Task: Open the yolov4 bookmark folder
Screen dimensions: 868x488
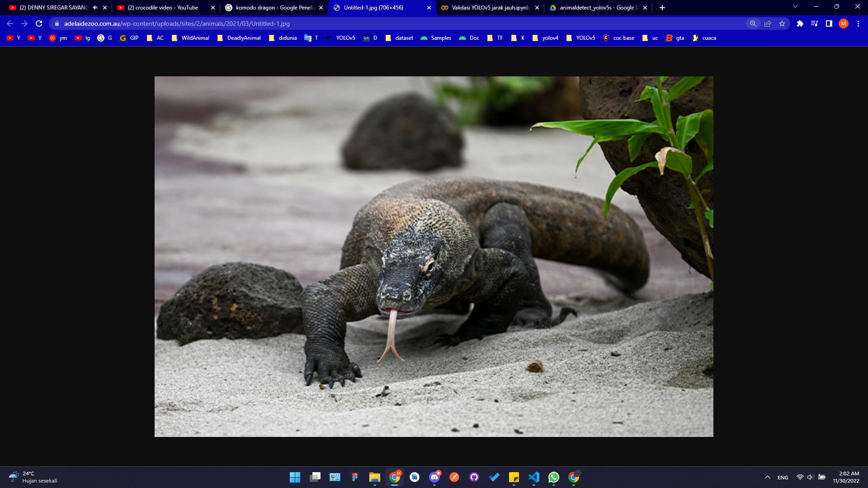Action: coord(545,38)
